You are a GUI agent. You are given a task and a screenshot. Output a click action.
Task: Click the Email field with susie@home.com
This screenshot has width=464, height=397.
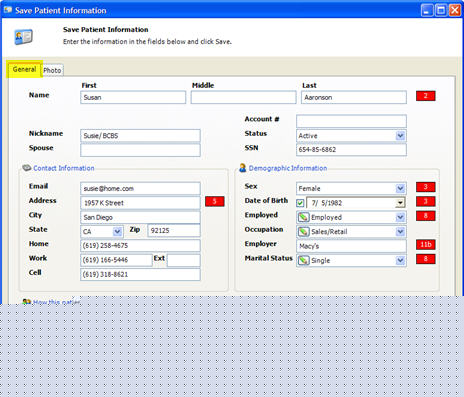[x=140, y=188]
